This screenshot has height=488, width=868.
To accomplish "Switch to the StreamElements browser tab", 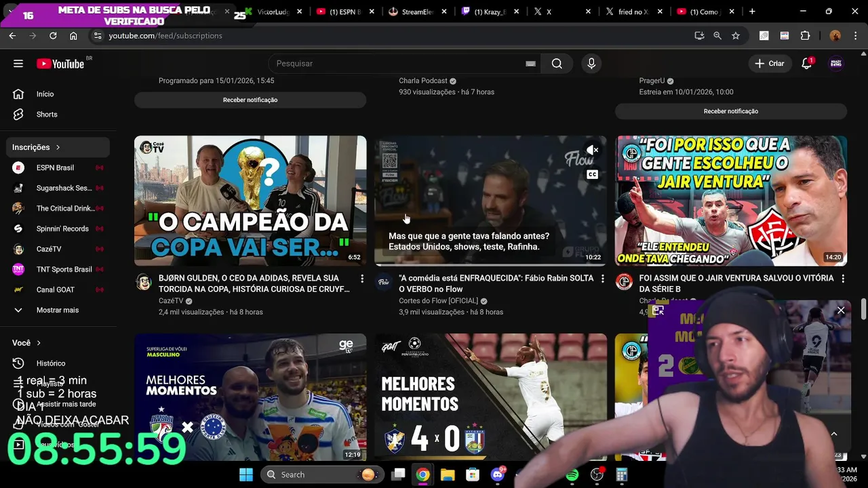I will [417, 12].
